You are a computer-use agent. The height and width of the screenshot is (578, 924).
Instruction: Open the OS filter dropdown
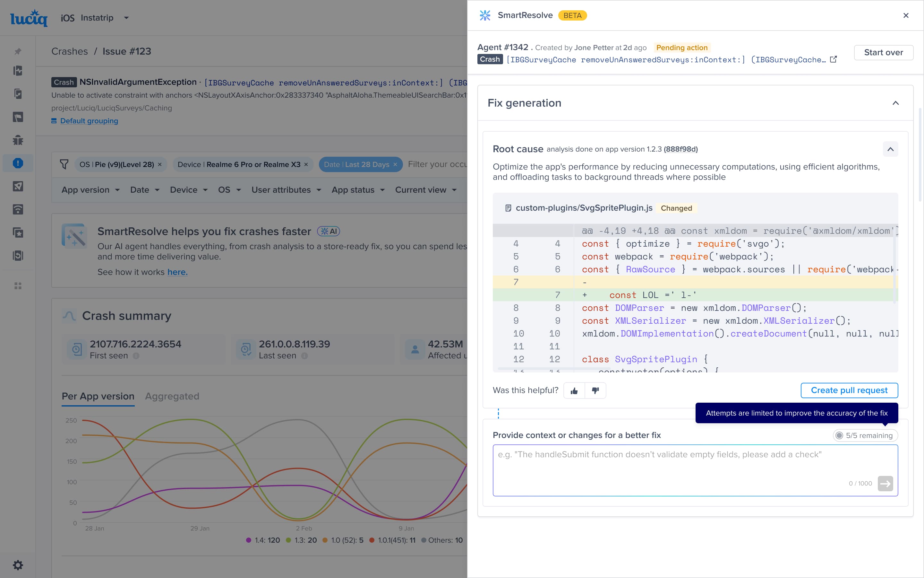pos(229,190)
